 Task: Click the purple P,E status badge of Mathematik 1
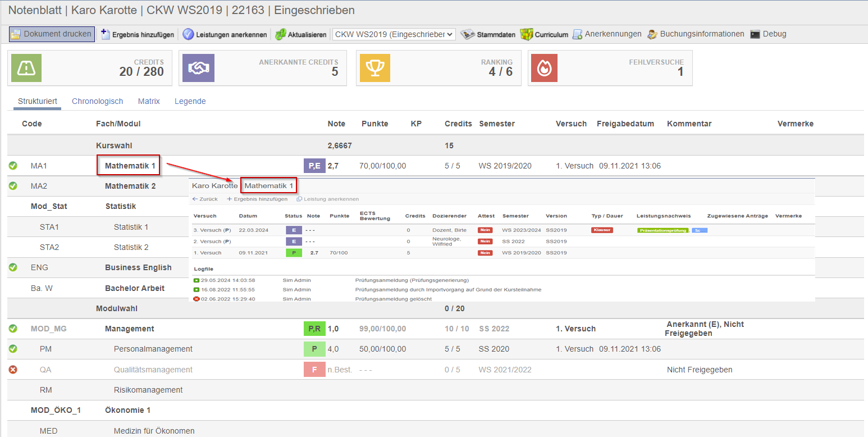314,166
